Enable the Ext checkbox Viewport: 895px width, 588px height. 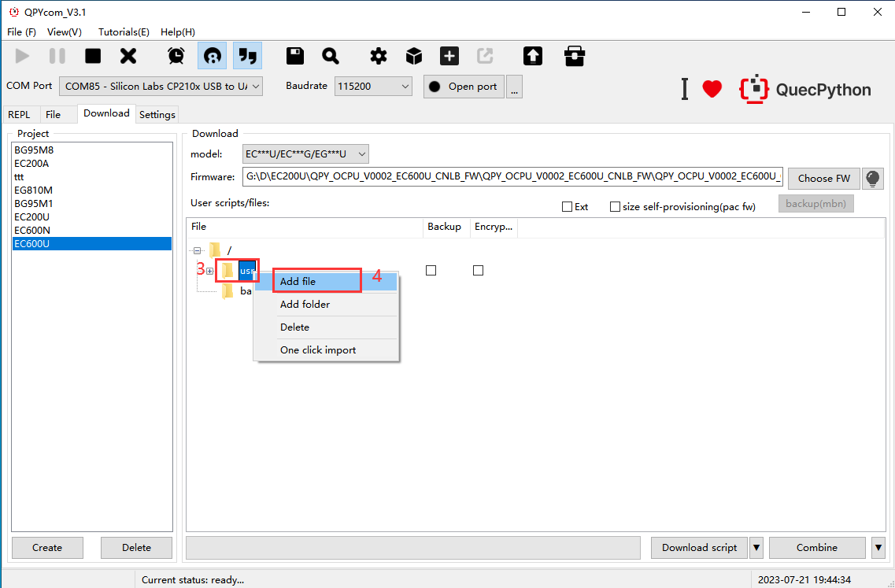(x=567, y=207)
